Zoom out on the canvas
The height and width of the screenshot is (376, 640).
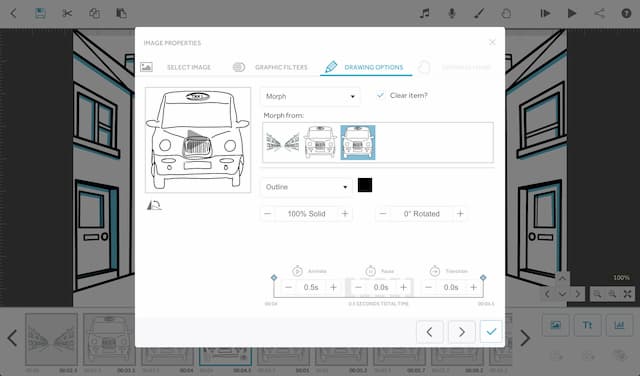tap(597, 294)
